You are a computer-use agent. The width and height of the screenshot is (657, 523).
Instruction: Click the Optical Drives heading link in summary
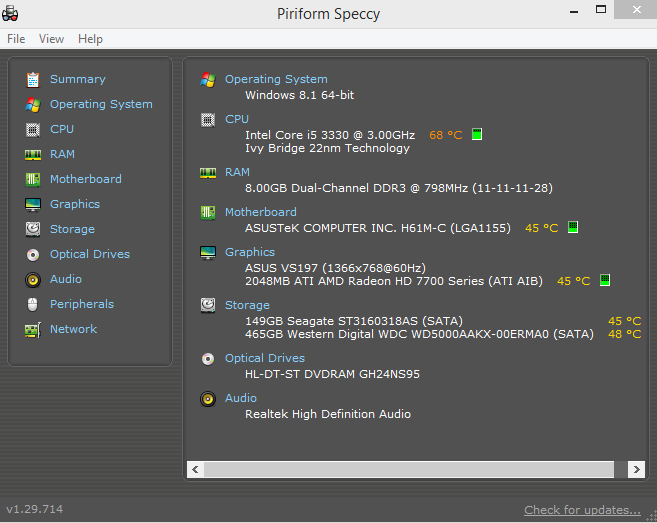click(265, 358)
